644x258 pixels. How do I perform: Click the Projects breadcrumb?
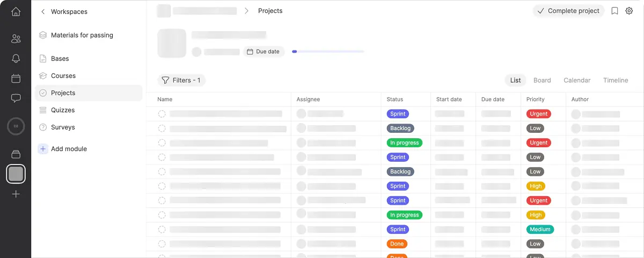[270, 11]
